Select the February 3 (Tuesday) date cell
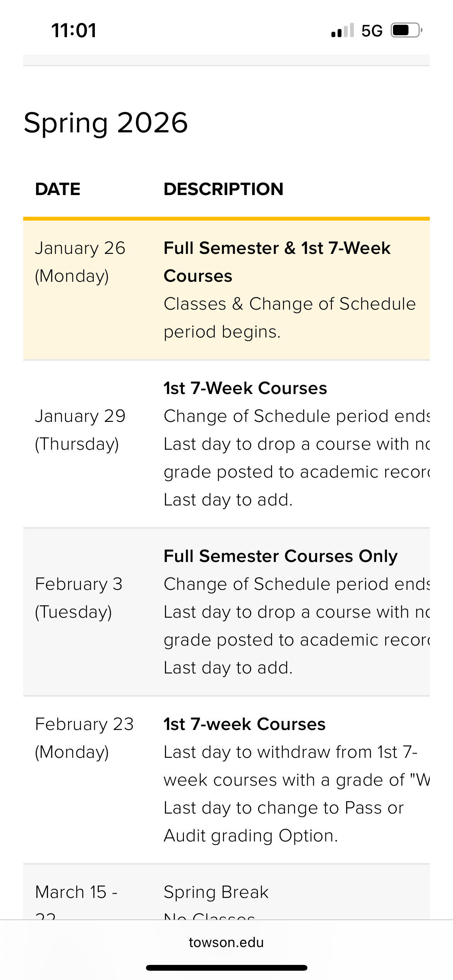 tap(79, 598)
